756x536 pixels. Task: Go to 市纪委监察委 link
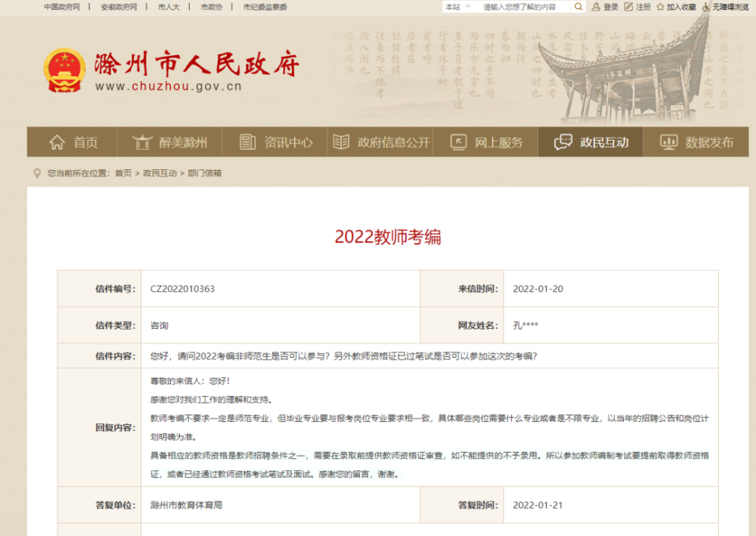(265, 7)
